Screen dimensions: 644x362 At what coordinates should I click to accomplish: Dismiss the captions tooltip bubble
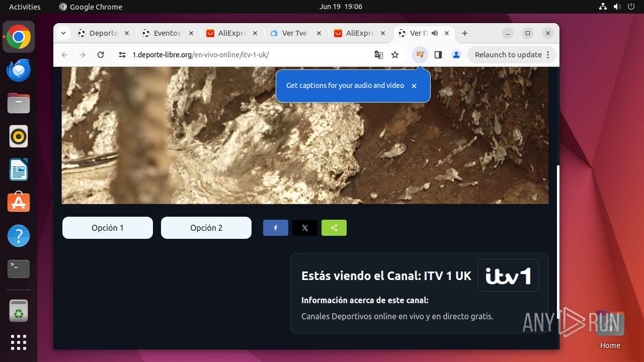(x=414, y=86)
